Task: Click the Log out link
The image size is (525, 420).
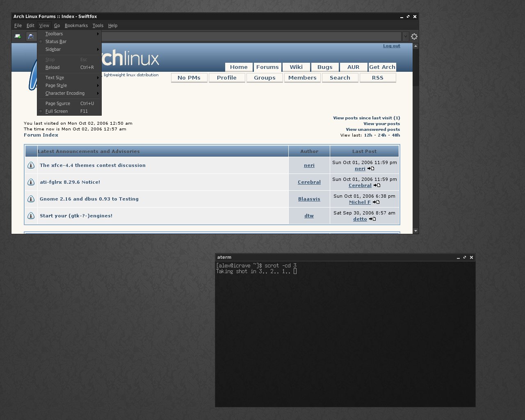Action: click(392, 46)
